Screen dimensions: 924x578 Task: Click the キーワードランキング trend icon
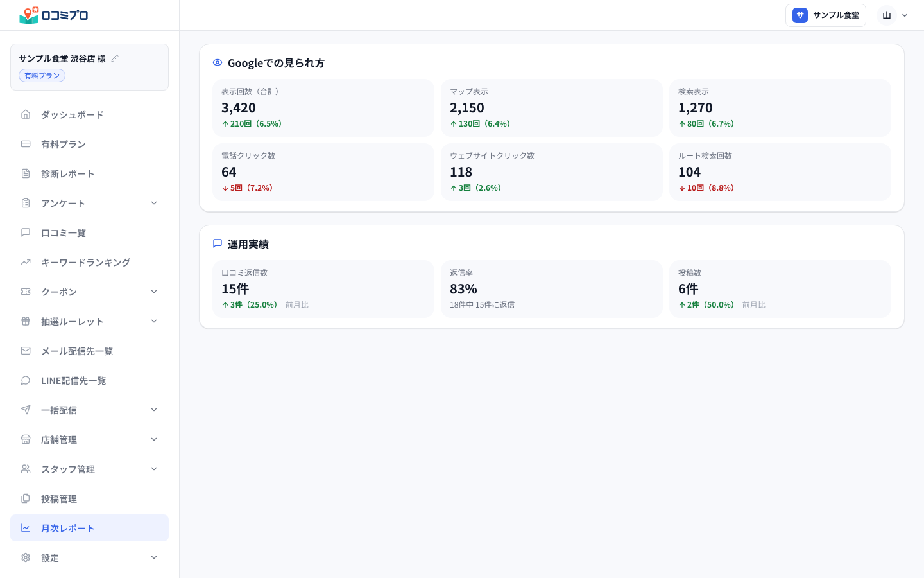coord(26,262)
